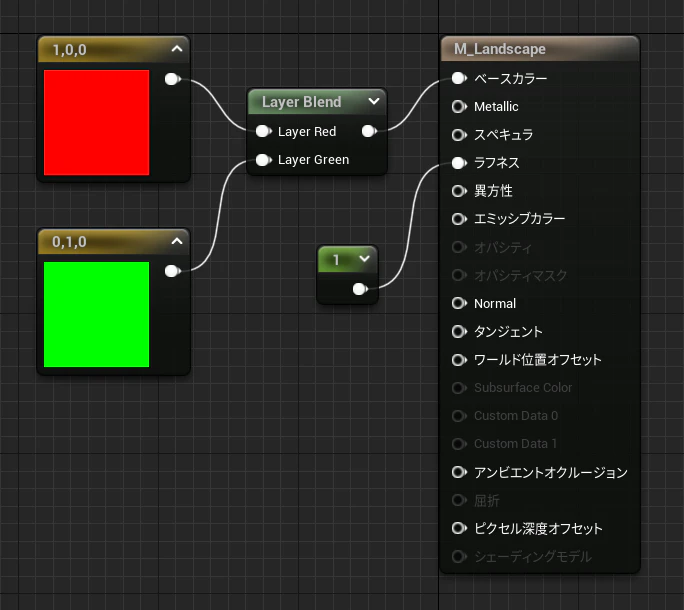Click the Layer Green input pin

point(263,160)
